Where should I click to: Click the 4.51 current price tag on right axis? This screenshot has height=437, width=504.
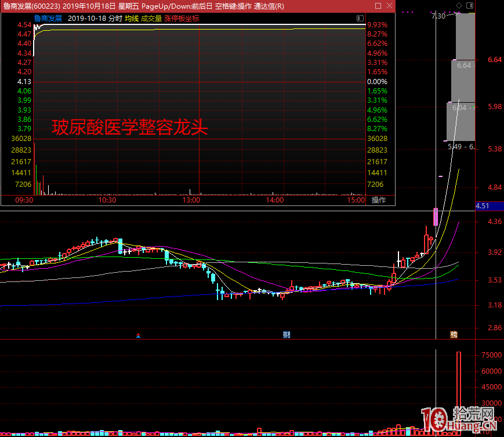[x=489, y=206]
